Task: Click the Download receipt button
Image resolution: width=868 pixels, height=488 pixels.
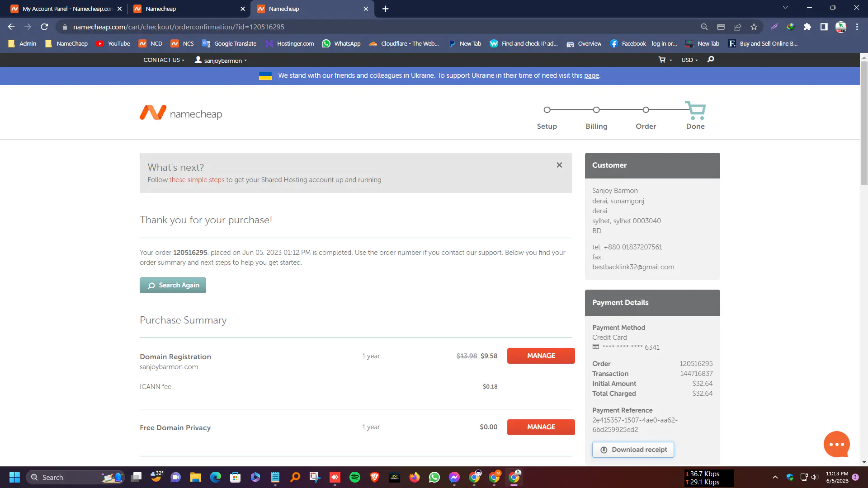Action: click(x=633, y=450)
